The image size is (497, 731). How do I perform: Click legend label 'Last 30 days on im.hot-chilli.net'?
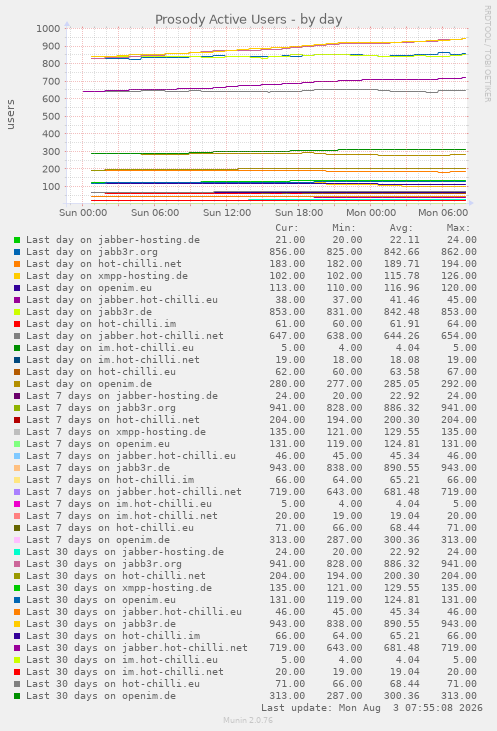click(x=125, y=672)
